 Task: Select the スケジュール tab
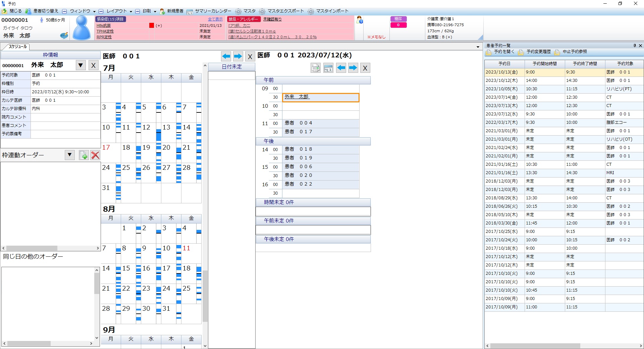point(17,47)
